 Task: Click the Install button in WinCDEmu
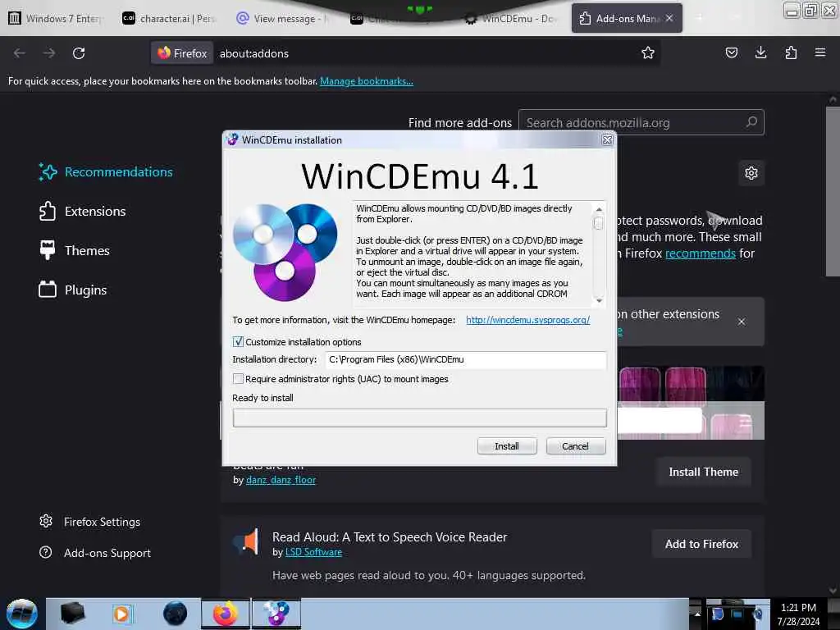pyautogui.click(x=507, y=445)
